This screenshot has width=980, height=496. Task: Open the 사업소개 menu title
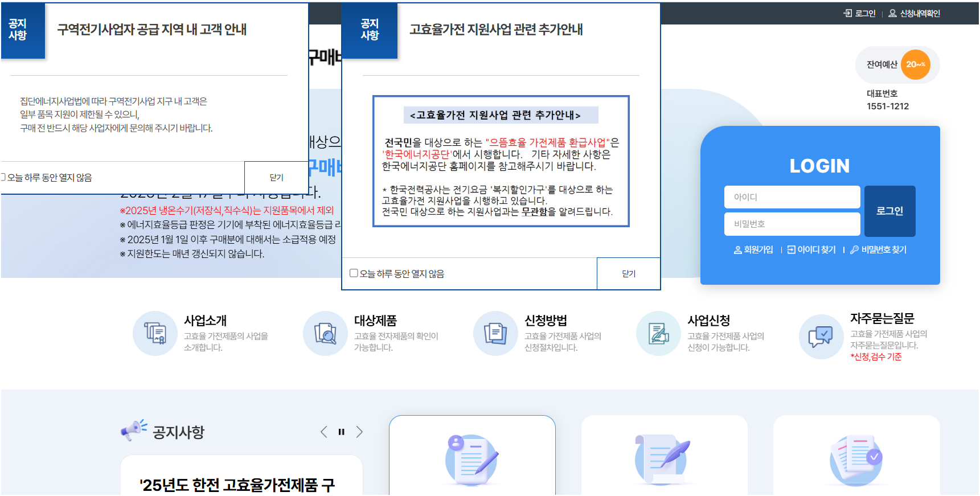click(205, 321)
